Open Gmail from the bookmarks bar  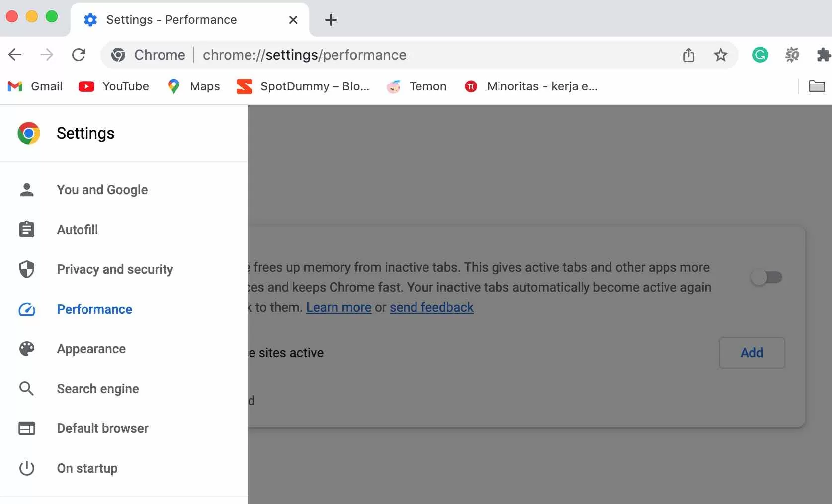[35, 86]
